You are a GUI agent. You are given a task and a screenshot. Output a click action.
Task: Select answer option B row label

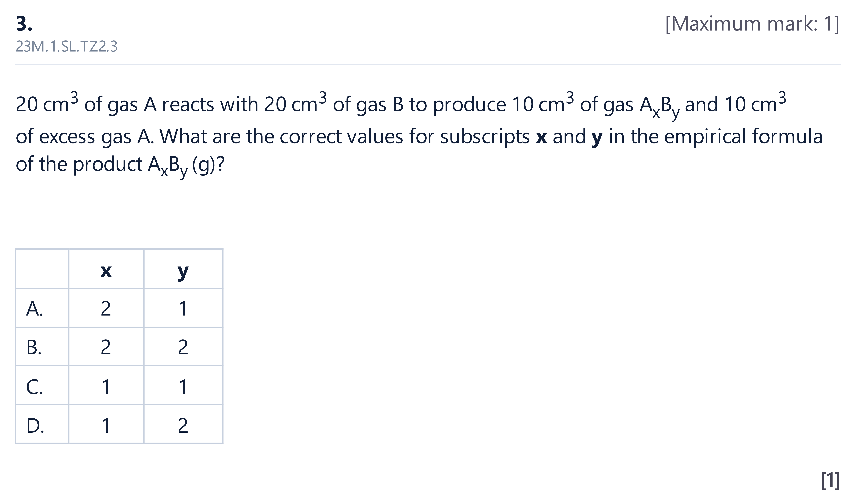pos(34,347)
